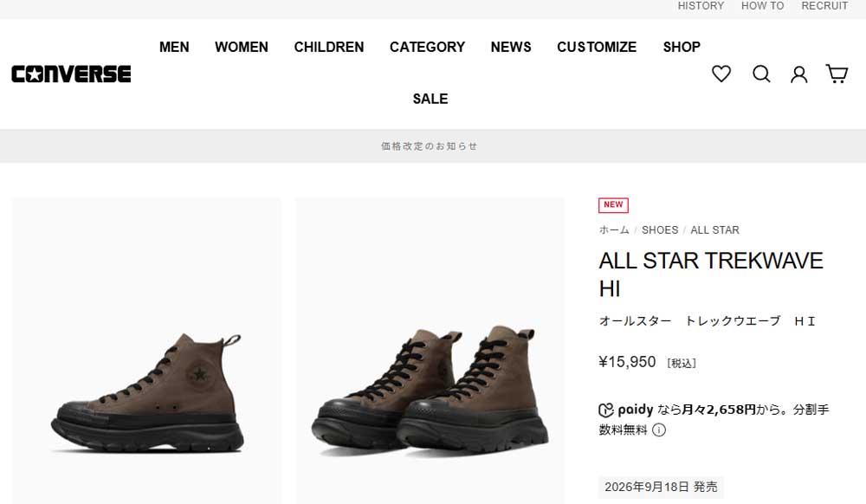Open the WOMEN menu
Screen dimensions: 866x504
click(242, 47)
